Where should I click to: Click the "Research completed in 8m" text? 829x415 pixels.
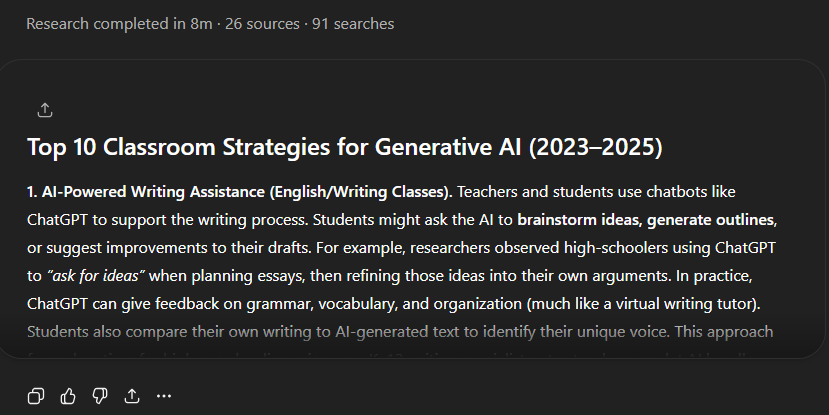pos(118,24)
